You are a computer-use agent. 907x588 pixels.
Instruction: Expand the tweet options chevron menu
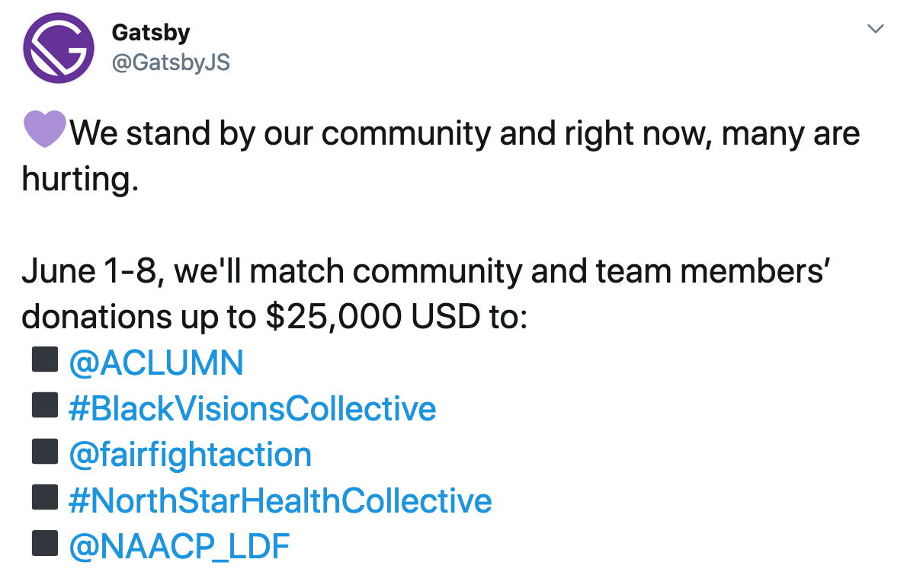click(876, 28)
